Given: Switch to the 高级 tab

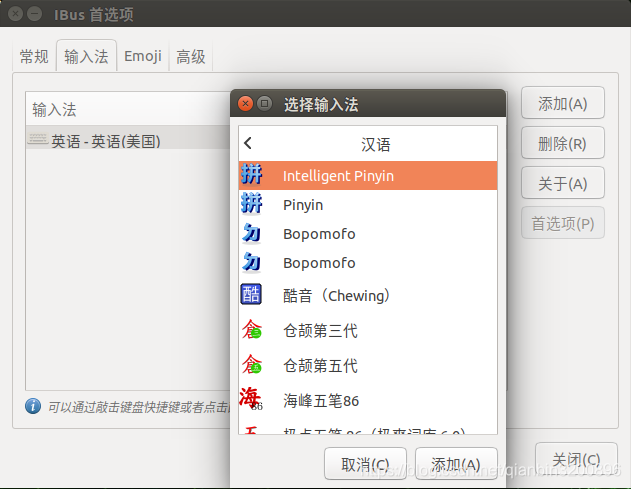Looking at the screenshot, I should tap(191, 56).
